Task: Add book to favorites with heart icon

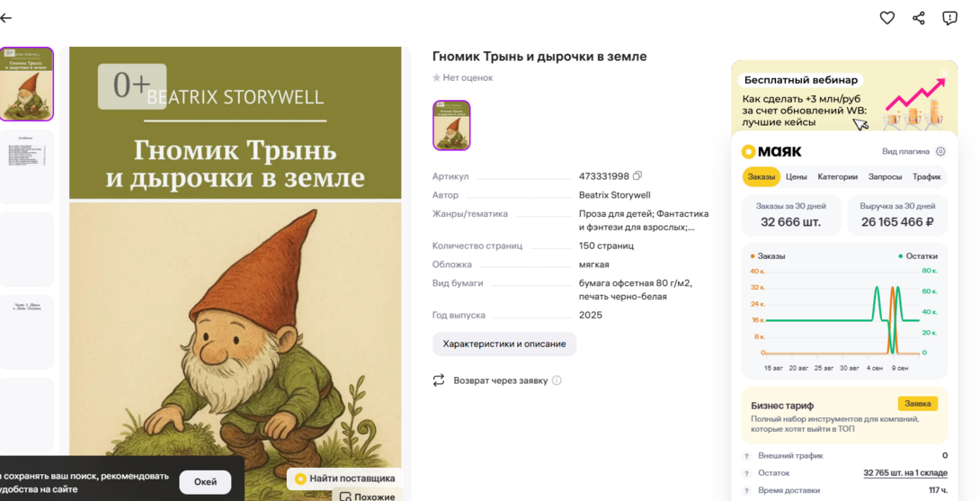Action: tap(886, 18)
